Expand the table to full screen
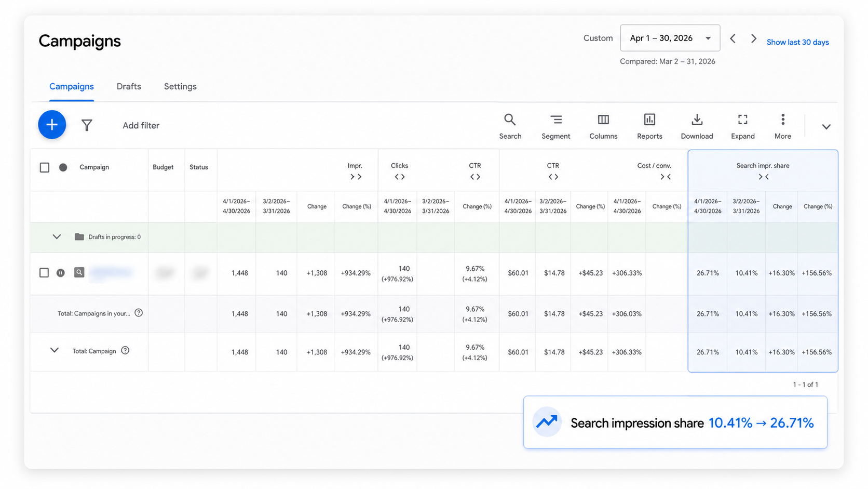 pos(742,127)
